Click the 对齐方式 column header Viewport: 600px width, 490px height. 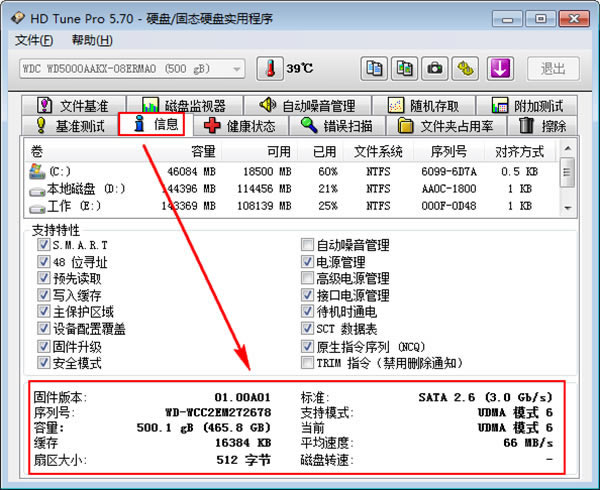(520, 152)
